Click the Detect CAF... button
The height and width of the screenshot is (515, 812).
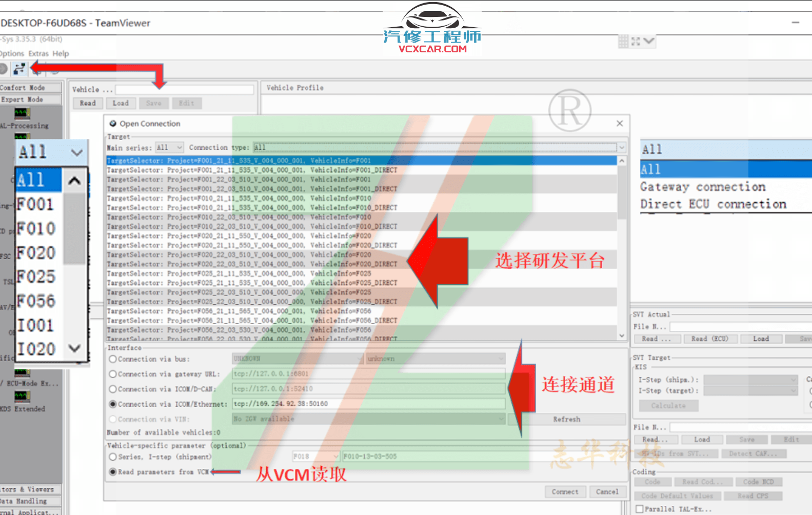754,453
